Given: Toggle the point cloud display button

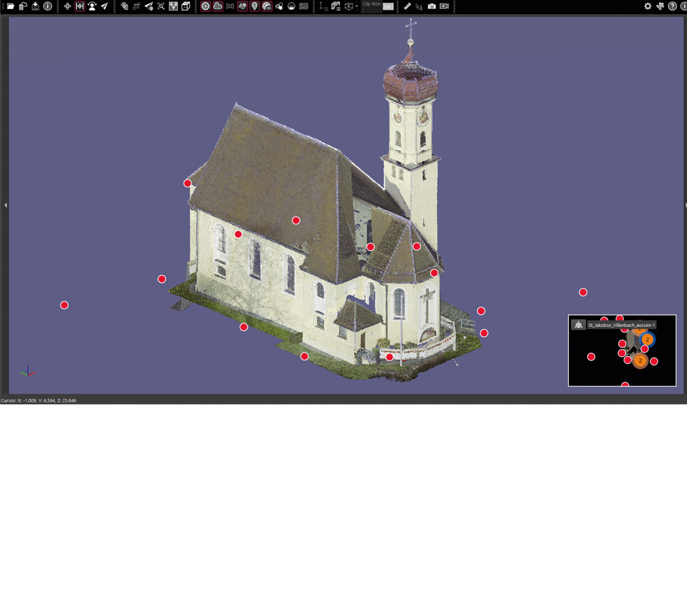Looking at the screenshot, I should pyautogui.click(x=218, y=6).
